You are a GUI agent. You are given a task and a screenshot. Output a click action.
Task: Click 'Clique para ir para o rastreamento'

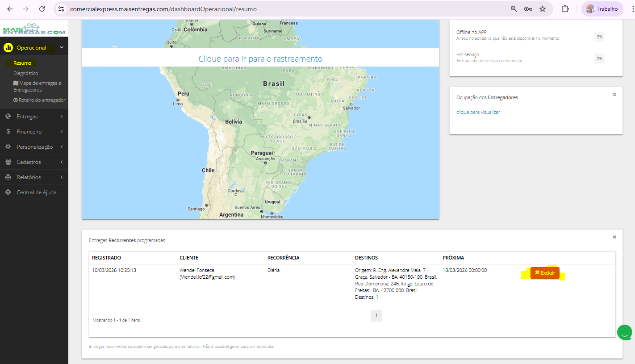pos(260,59)
